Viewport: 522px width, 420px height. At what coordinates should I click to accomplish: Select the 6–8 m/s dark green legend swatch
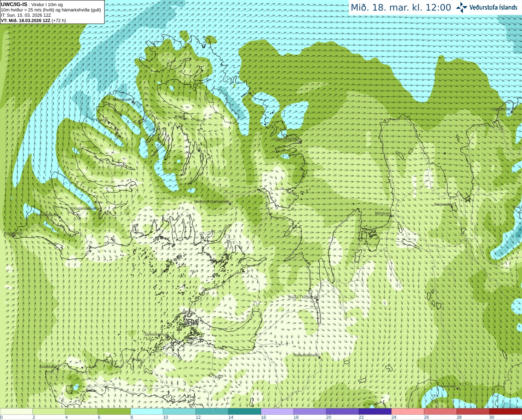(114, 411)
